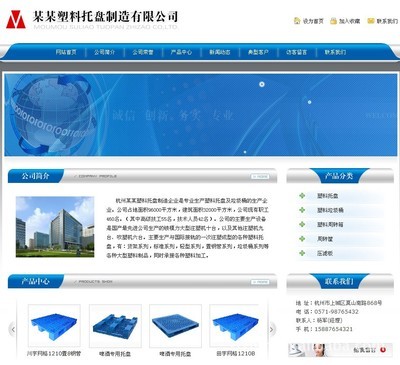Click the red icon on message banner
The image size is (400, 365).
(383, 350)
